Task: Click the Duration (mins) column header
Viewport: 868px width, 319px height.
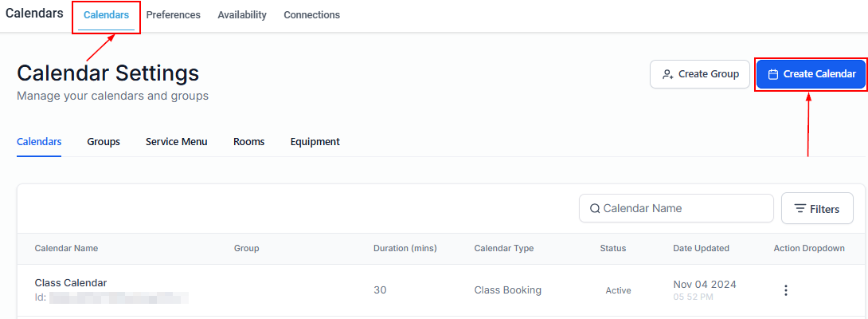Action: (x=405, y=249)
